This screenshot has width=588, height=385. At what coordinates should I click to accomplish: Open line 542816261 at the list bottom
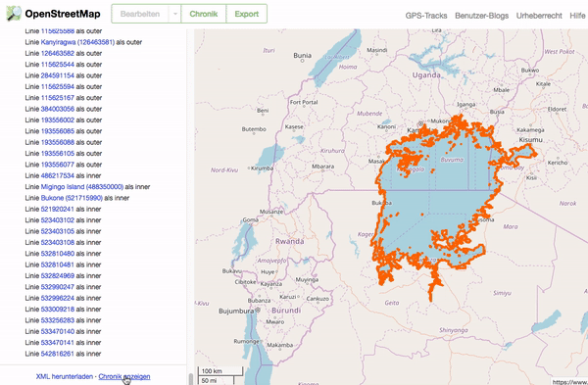[58, 354]
